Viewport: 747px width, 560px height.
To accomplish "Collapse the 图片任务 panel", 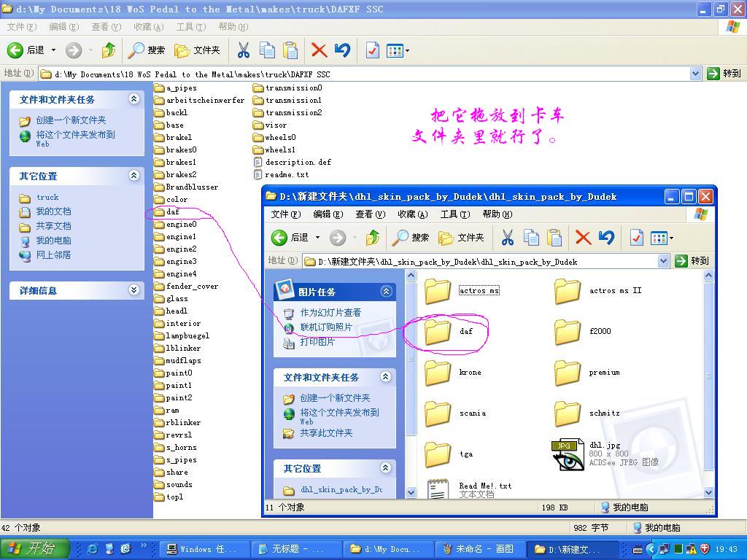I will (386, 291).
